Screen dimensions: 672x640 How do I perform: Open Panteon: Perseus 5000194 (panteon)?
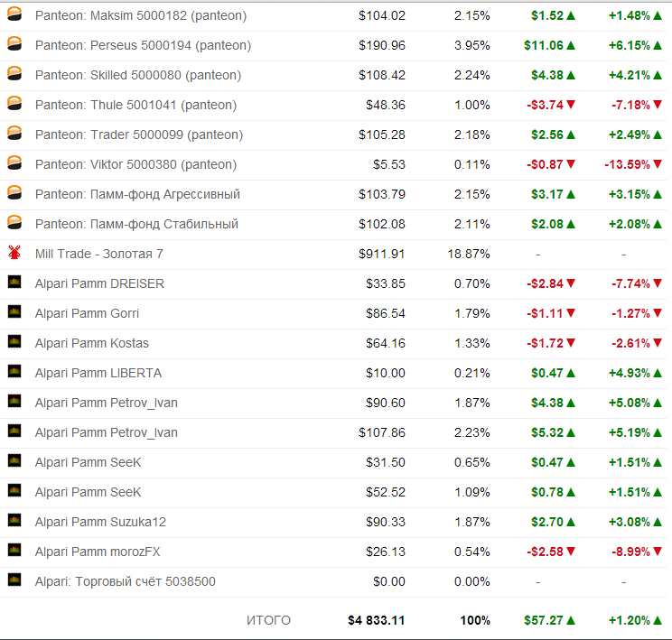point(143,45)
